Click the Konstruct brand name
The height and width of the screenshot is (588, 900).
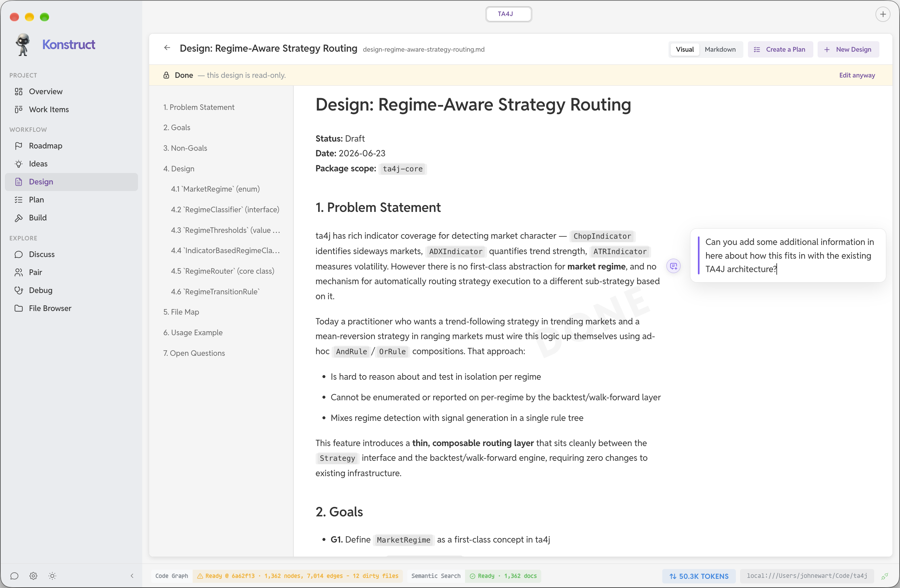68,44
